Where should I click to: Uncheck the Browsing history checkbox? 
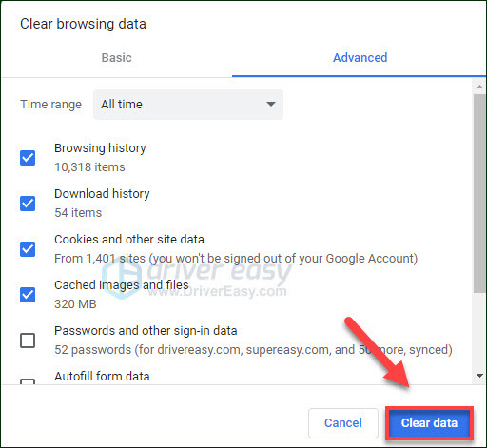(x=28, y=158)
